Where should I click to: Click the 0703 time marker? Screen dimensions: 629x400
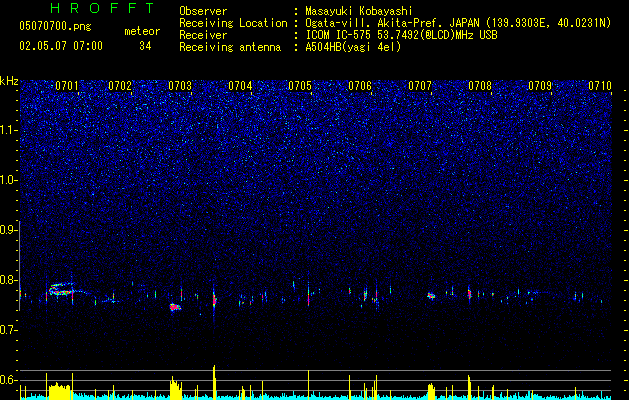180,86
